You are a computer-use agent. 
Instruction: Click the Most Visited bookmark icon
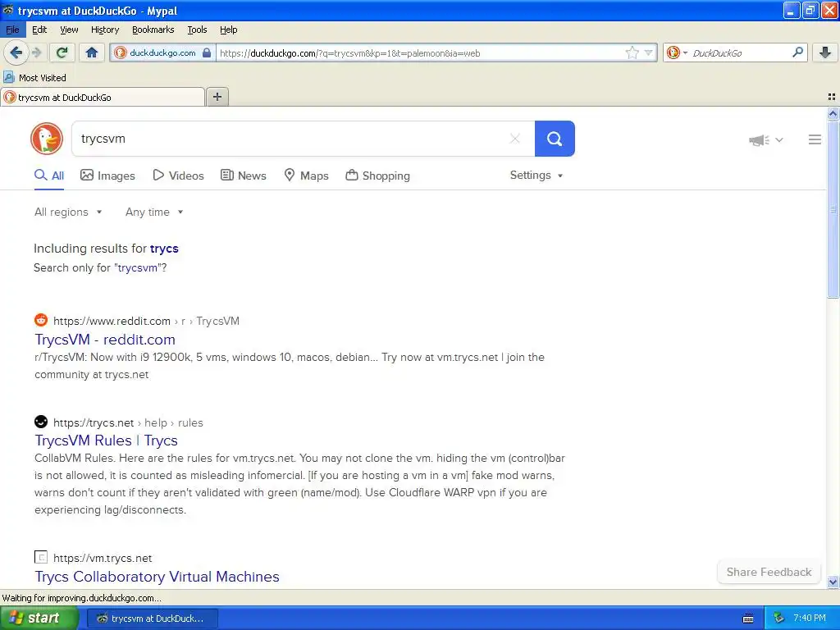point(8,78)
